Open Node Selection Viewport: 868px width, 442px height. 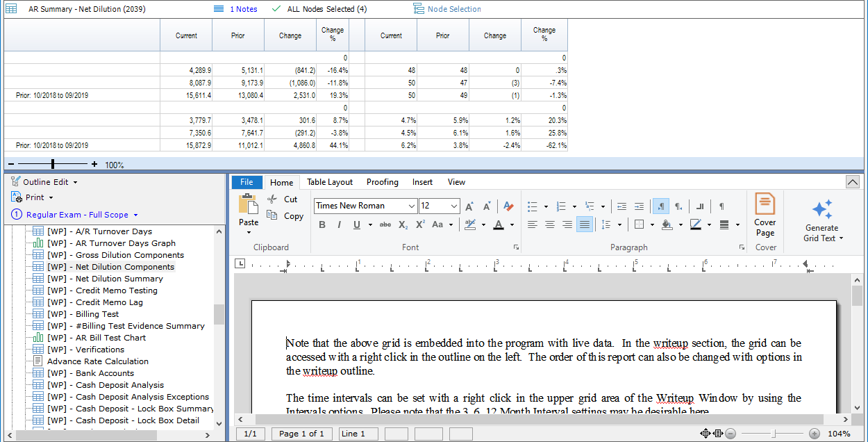pos(452,9)
